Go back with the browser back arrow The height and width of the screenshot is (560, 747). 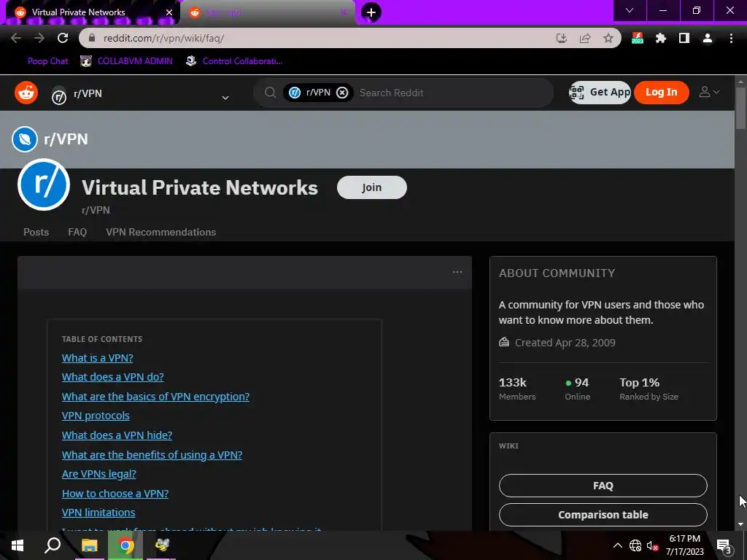(x=16, y=38)
